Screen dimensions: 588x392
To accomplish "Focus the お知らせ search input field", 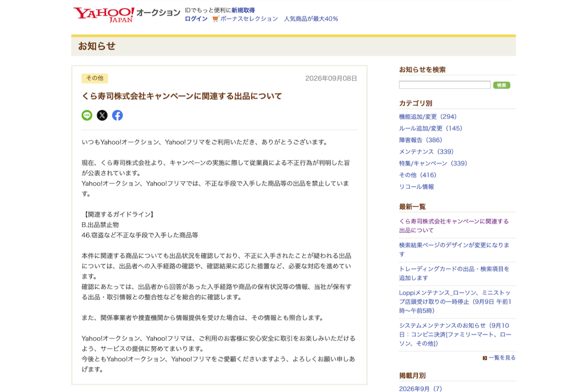I will click(x=444, y=85).
